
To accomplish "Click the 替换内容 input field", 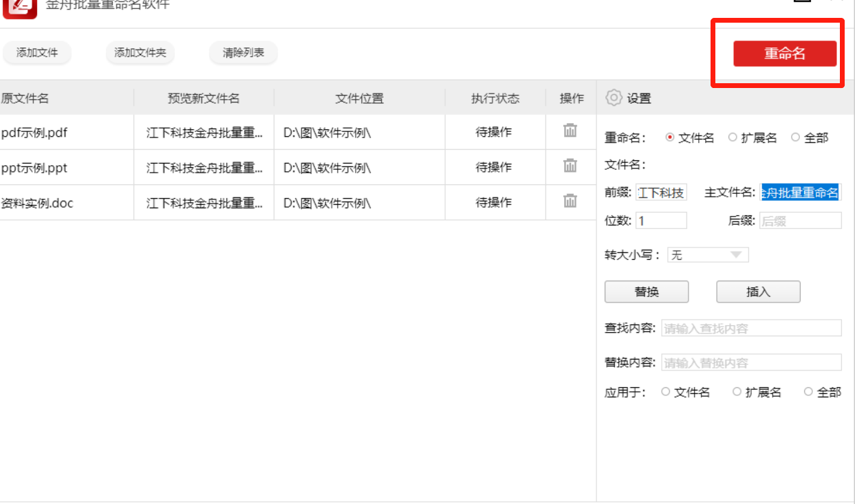I will coord(751,362).
